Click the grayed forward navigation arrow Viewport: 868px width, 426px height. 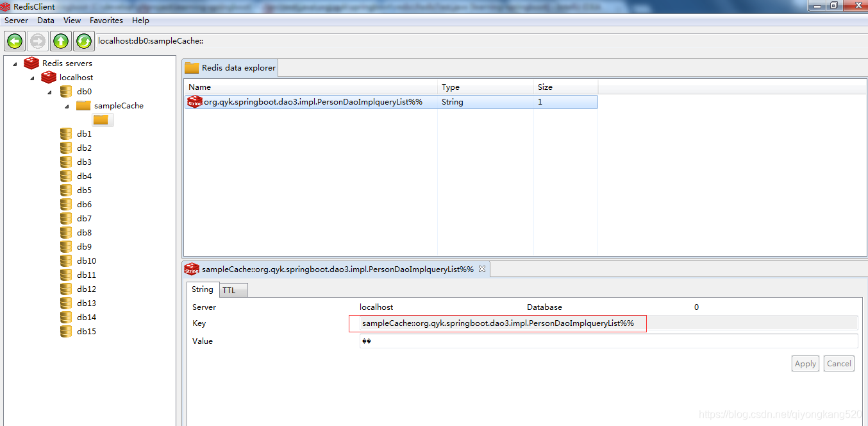pyautogui.click(x=38, y=41)
